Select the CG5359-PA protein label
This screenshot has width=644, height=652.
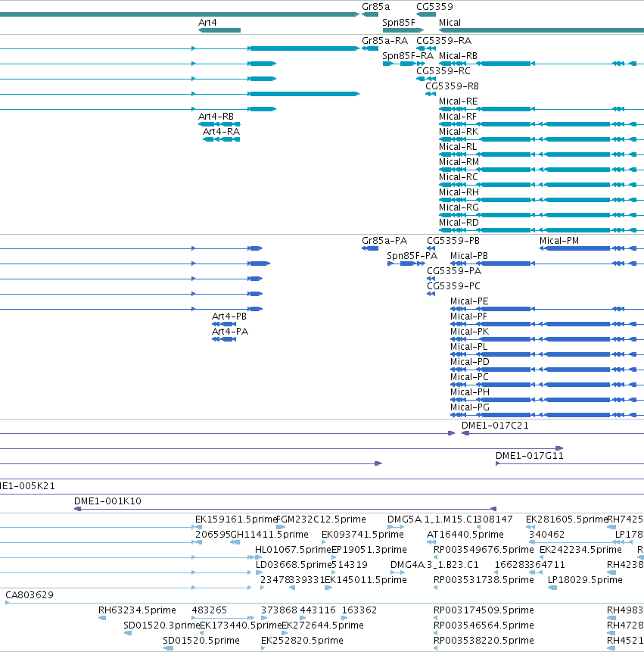[454, 271]
